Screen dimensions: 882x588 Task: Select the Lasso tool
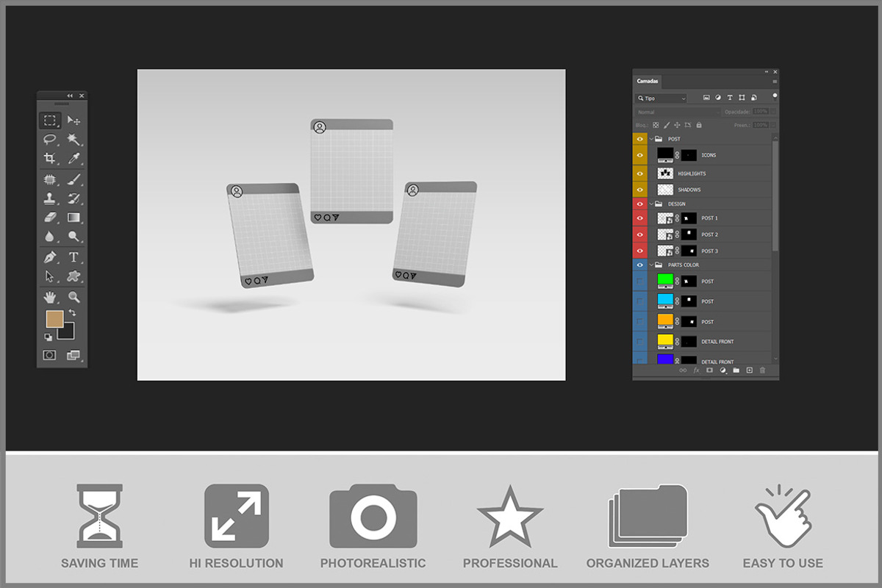coord(49,139)
